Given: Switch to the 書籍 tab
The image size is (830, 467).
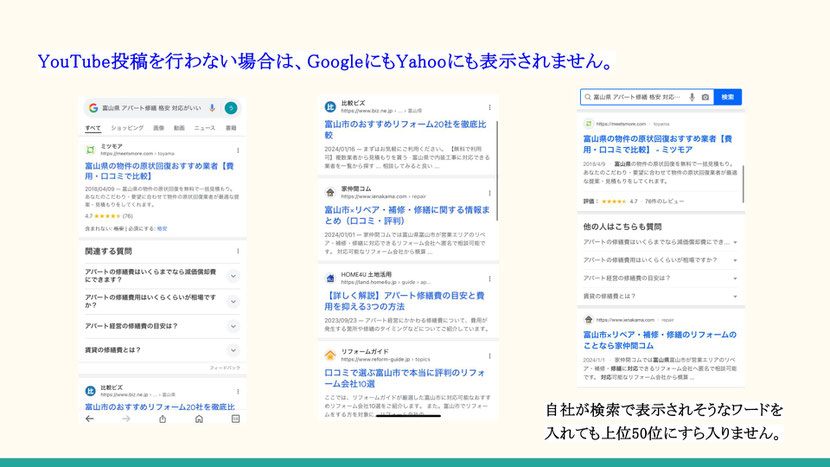Looking at the screenshot, I should tap(231, 128).
